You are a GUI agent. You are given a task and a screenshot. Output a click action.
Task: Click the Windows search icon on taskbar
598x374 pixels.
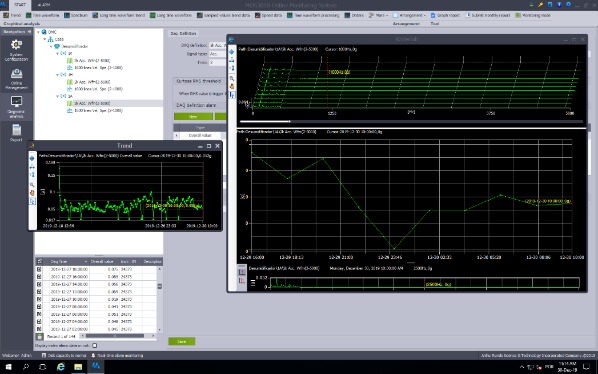click(x=26, y=367)
